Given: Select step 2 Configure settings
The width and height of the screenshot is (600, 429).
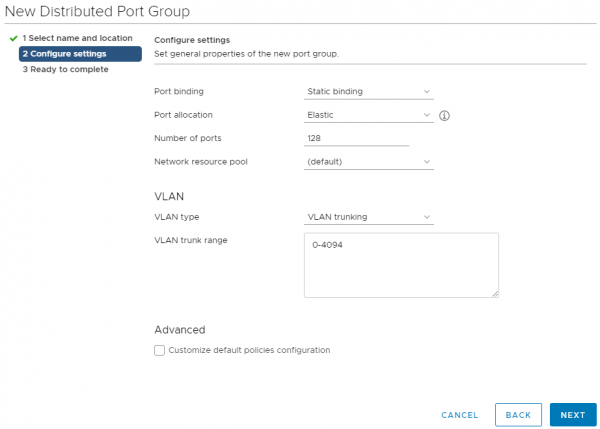Looking at the screenshot, I should (x=65, y=54).
